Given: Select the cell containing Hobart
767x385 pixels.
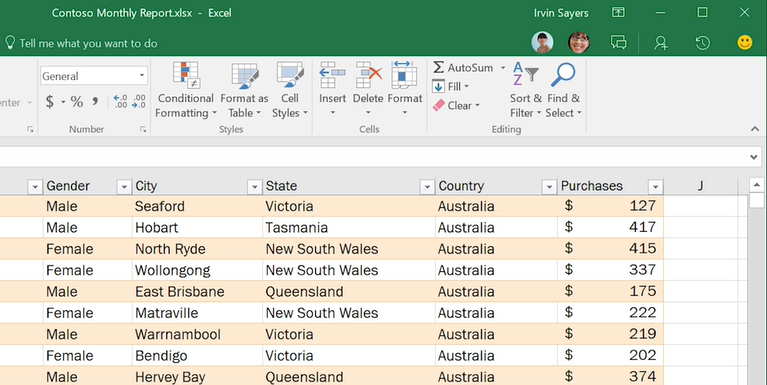Looking at the screenshot, I should (197, 227).
